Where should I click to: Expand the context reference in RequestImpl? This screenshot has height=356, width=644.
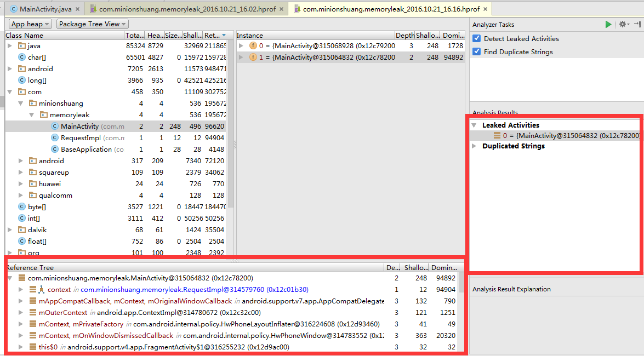pos(21,290)
